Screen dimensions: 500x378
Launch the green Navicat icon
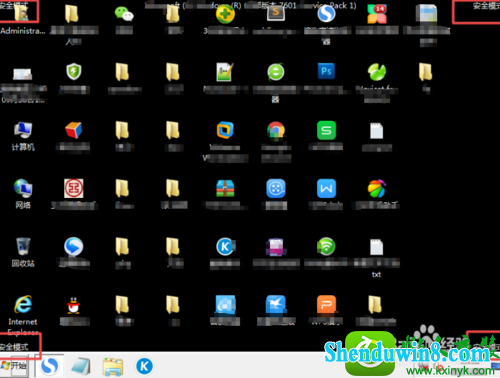(x=377, y=72)
